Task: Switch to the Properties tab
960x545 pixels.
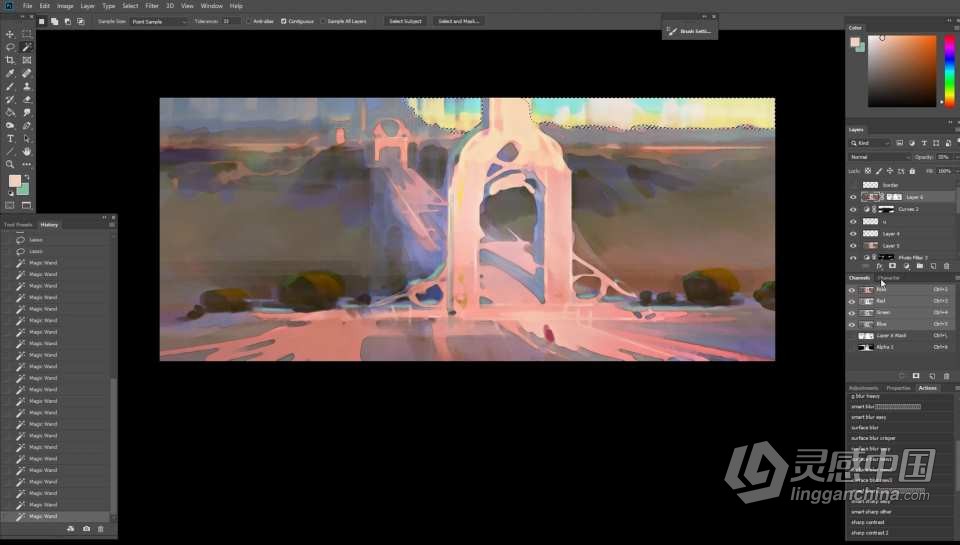Action: pos(898,388)
